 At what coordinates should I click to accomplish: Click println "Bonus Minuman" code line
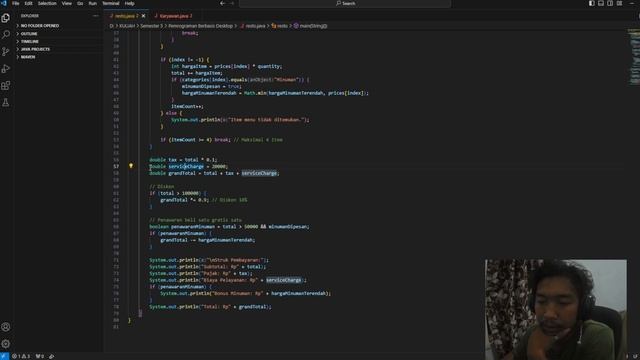point(246,293)
